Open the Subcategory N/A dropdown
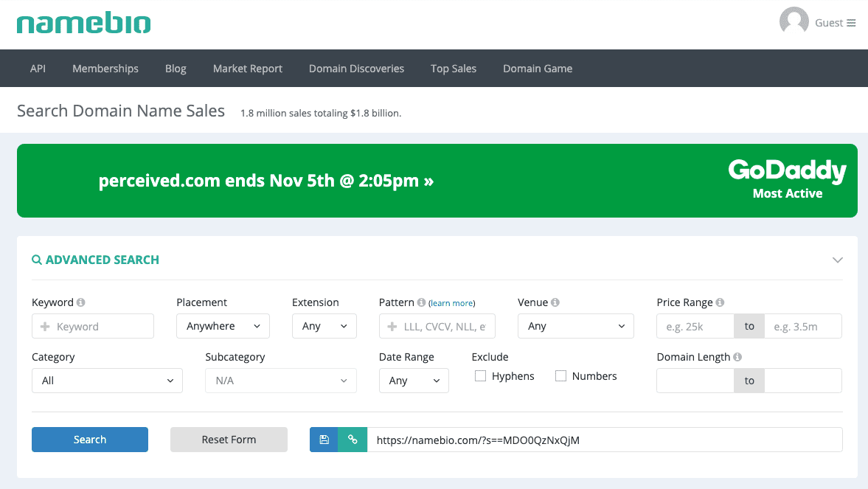The image size is (868, 489). (281, 381)
